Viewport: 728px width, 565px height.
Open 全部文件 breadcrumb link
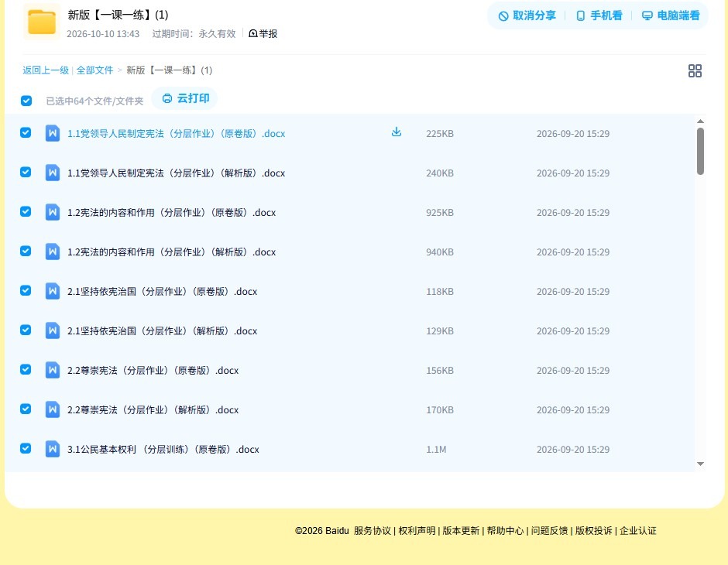point(94,70)
